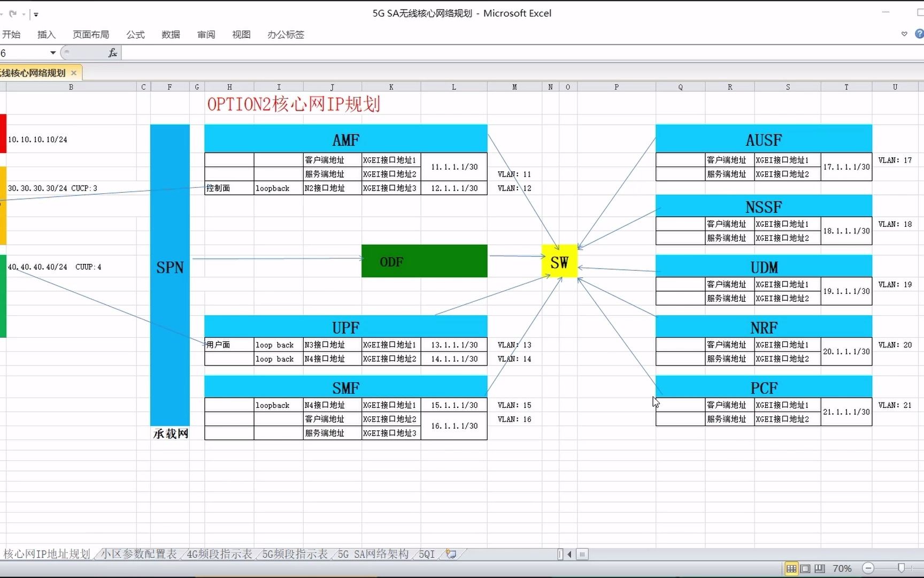Click the UPF header cell
This screenshot has width=924, height=578.
pos(345,327)
